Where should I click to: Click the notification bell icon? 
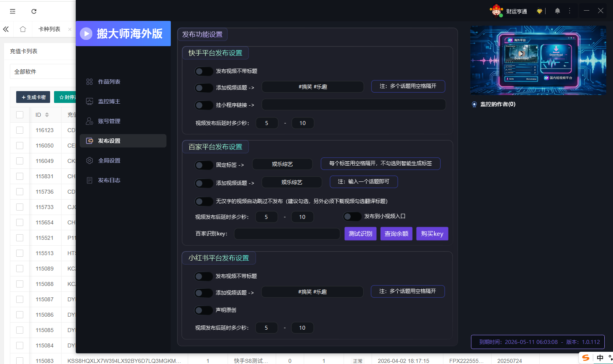[x=557, y=11]
